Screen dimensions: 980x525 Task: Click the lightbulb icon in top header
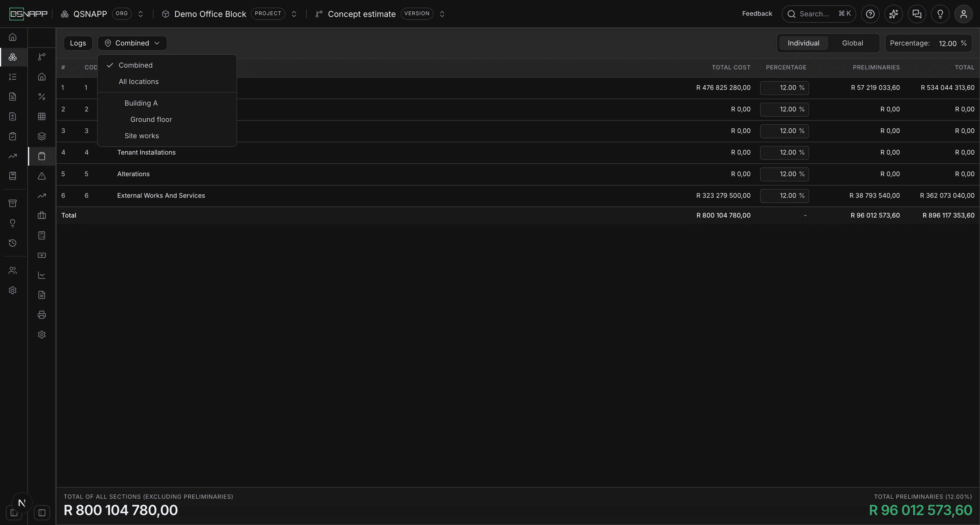pos(940,14)
